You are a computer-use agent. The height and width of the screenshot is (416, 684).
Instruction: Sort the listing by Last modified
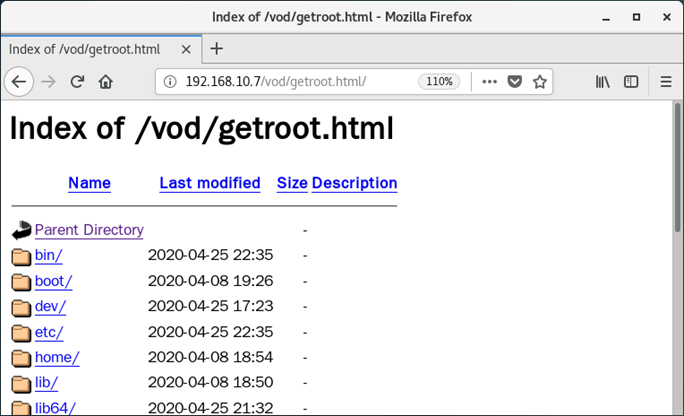pyautogui.click(x=209, y=183)
